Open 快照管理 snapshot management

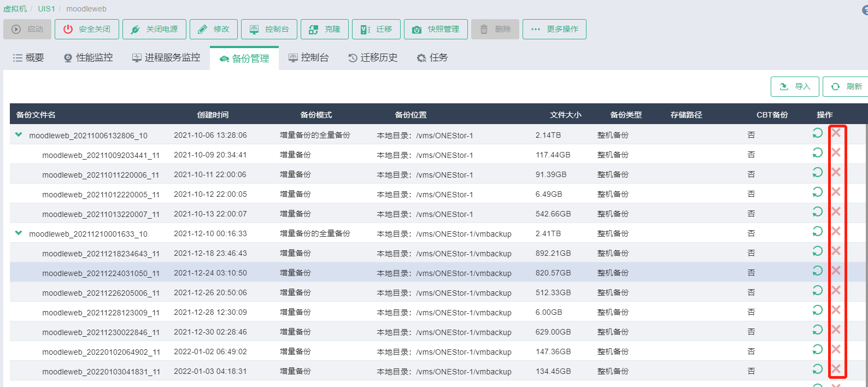(436, 30)
